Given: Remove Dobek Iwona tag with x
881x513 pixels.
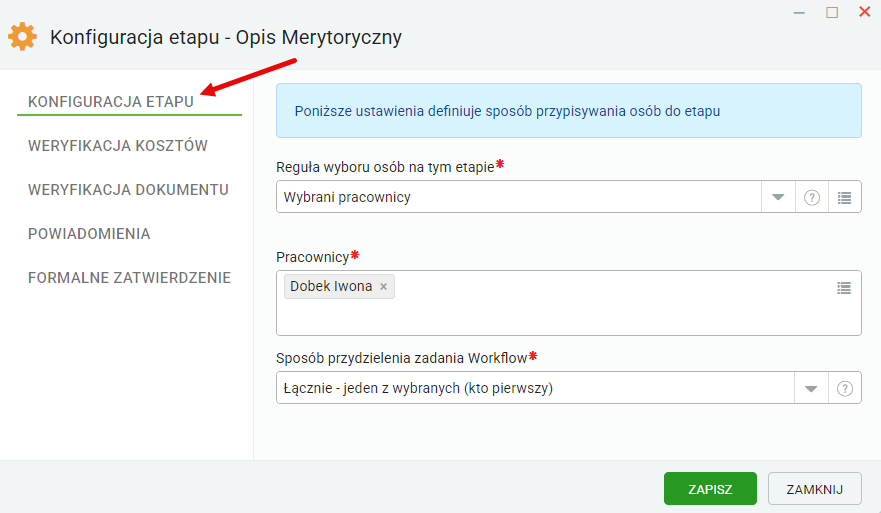Looking at the screenshot, I should pyautogui.click(x=384, y=287).
